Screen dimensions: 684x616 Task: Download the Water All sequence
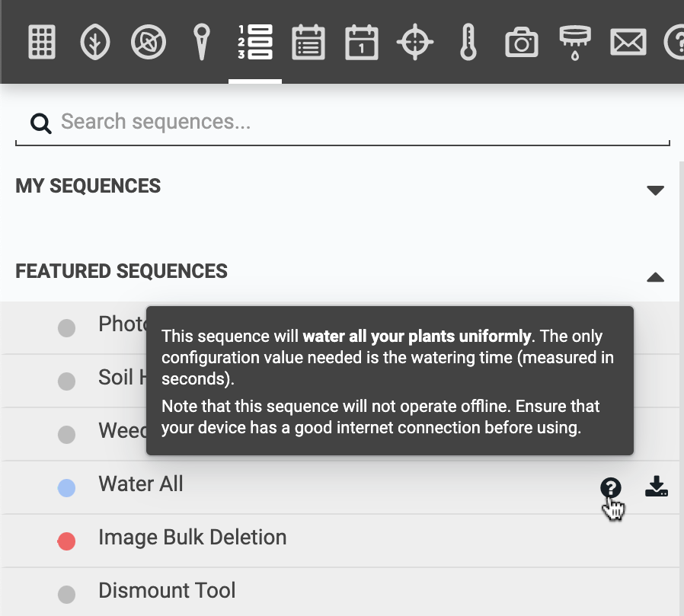[657, 486]
